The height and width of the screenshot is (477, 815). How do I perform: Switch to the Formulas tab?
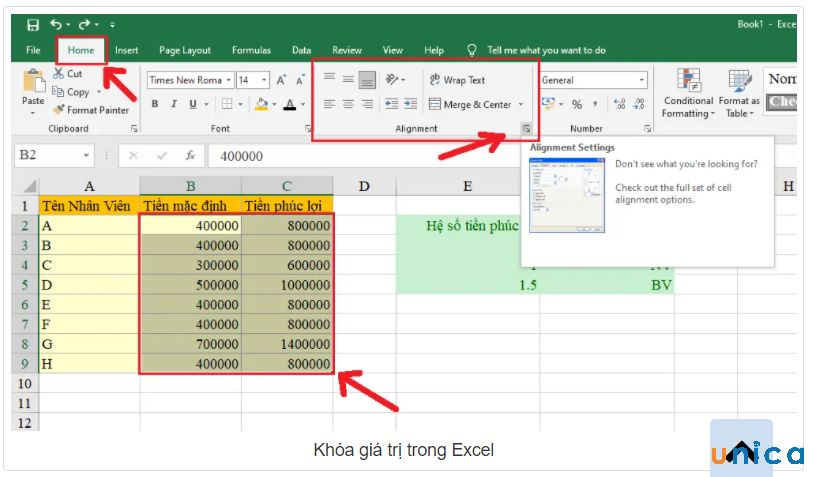[x=251, y=50]
